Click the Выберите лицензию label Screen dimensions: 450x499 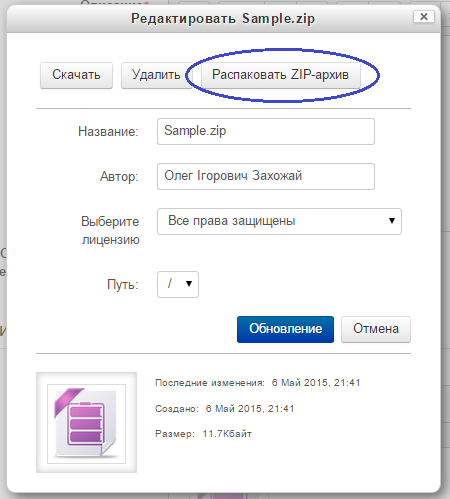pyautogui.click(x=110, y=230)
